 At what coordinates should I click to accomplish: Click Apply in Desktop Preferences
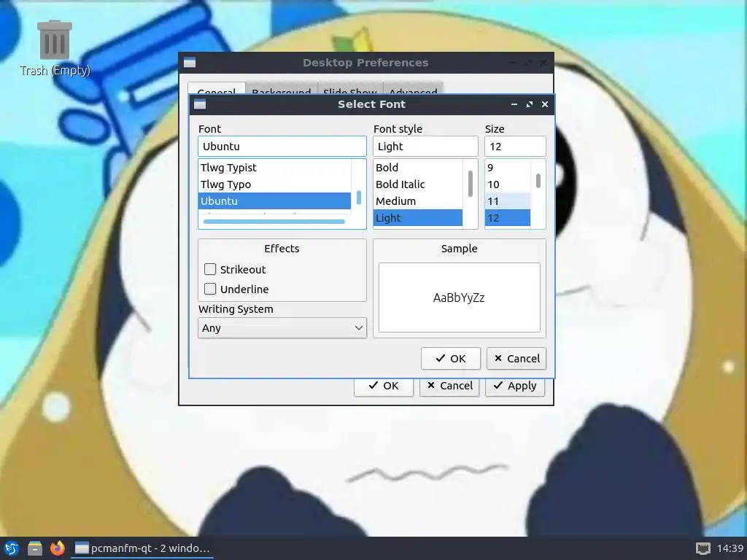coord(515,386)
